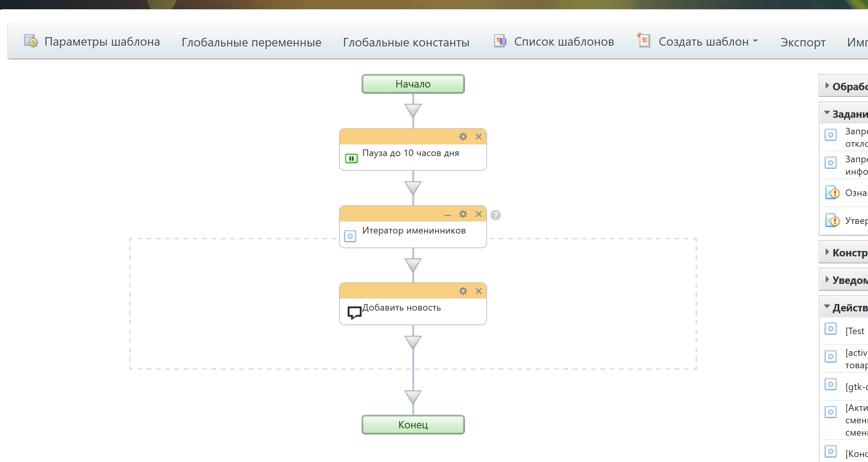Delete the Пауза до 10 часов дня block
868x462 pixels.
pyautogui.click(x=479, y=137)
